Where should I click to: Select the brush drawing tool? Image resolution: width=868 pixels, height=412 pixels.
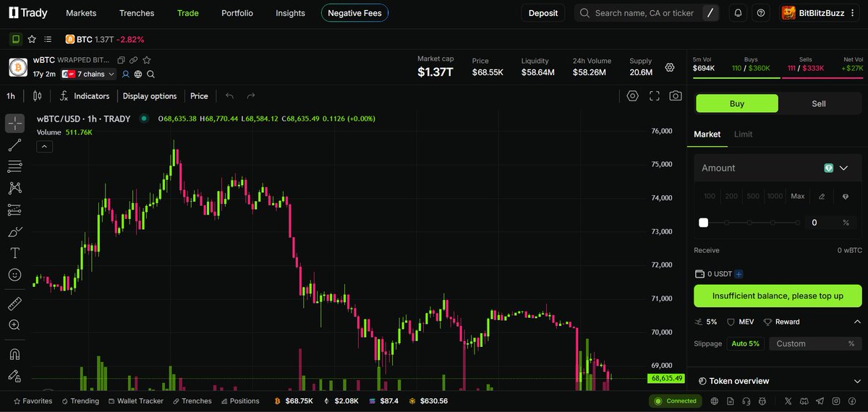tap(14, 232)
